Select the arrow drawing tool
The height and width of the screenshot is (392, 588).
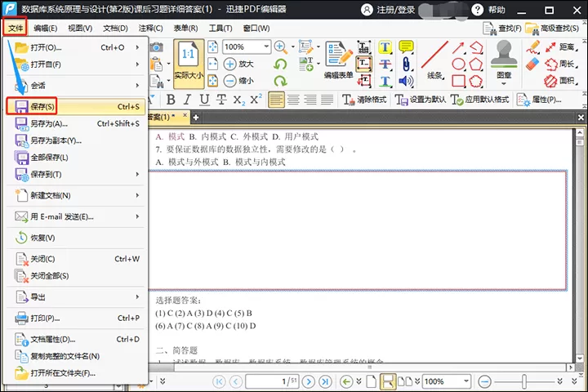(x=458, y=47)
